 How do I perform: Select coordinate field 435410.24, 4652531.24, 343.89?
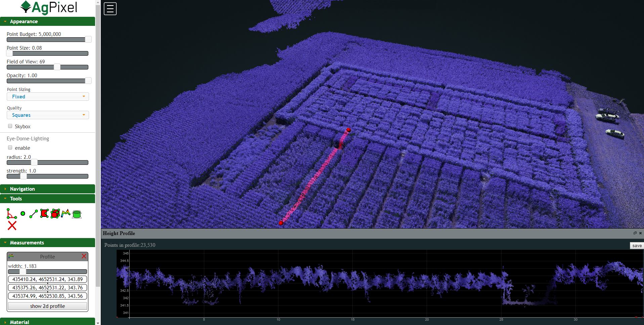[x=47, y=279]
